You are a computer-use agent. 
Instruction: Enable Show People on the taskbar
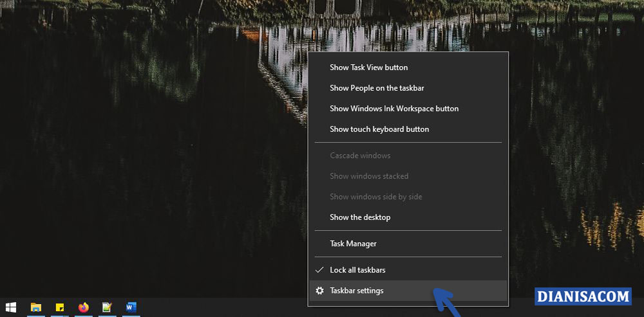(x=408, y=87)
